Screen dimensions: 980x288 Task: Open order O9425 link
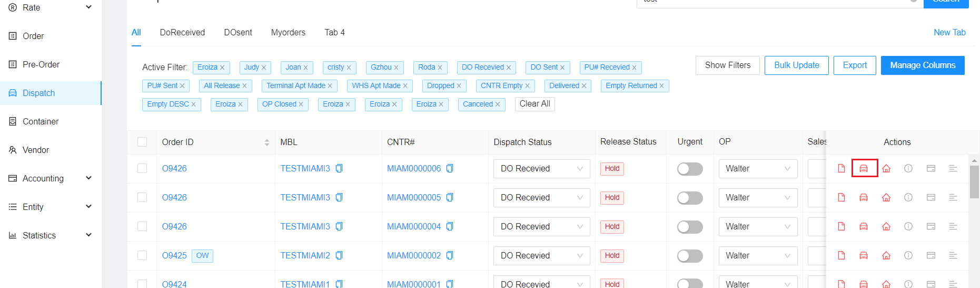pyautogui.click(x=174, y=255)
